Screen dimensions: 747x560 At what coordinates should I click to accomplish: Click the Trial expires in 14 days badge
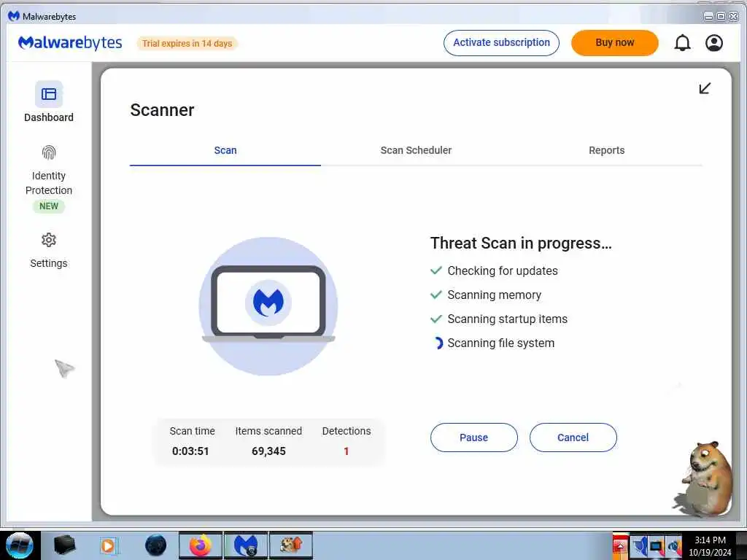187,43
